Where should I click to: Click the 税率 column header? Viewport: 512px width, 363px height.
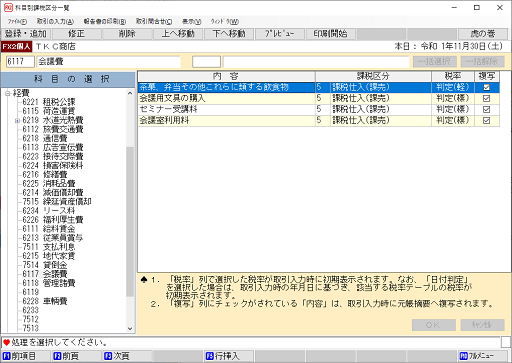pyautogui.click(x=453, y=76)
